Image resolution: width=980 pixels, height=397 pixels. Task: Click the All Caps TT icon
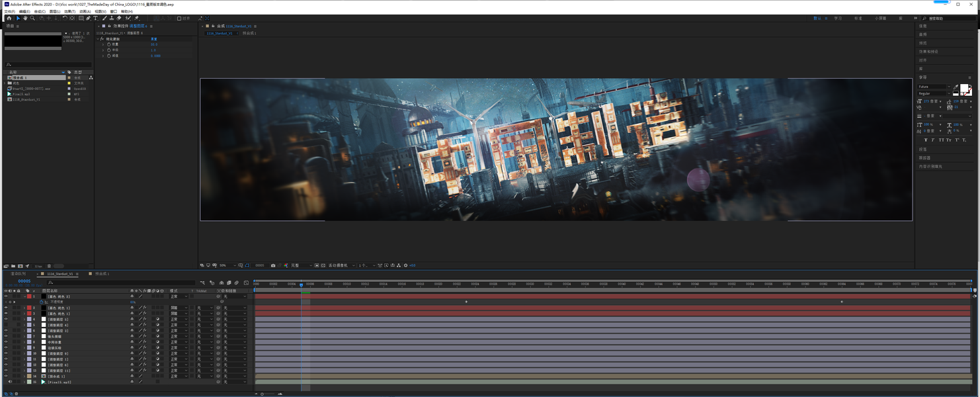coord(941,140)
